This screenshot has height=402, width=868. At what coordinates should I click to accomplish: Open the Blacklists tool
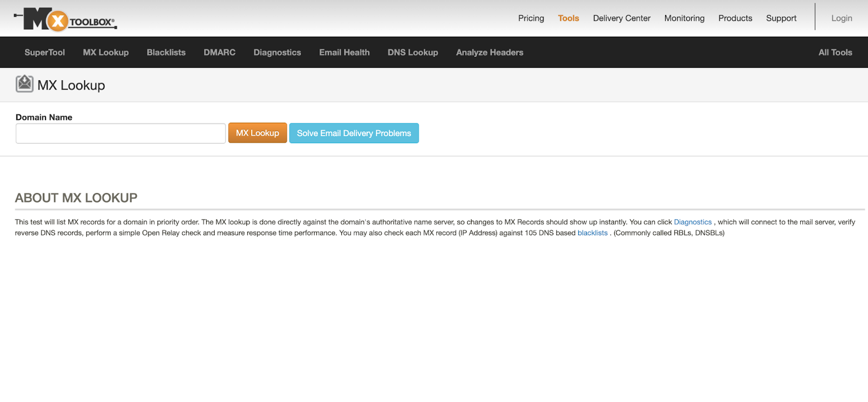pyautogui.click(x=166, y=52)
